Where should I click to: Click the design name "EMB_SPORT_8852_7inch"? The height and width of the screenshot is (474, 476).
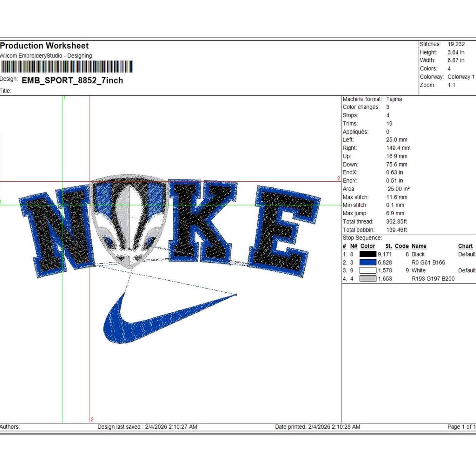click(72, 81)
